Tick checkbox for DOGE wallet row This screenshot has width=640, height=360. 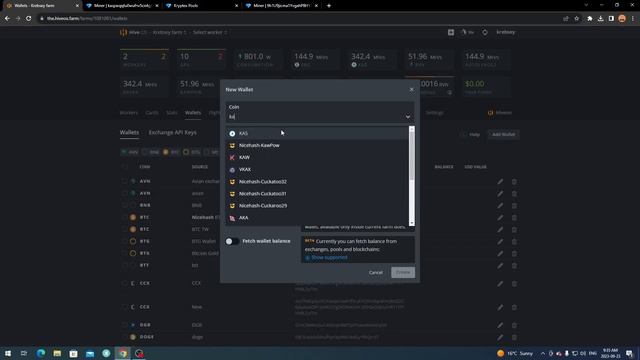[125, 337]
